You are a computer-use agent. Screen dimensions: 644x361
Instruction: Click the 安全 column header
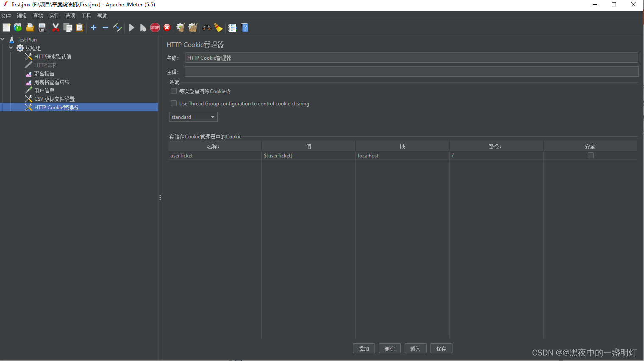tap(590, 146)
